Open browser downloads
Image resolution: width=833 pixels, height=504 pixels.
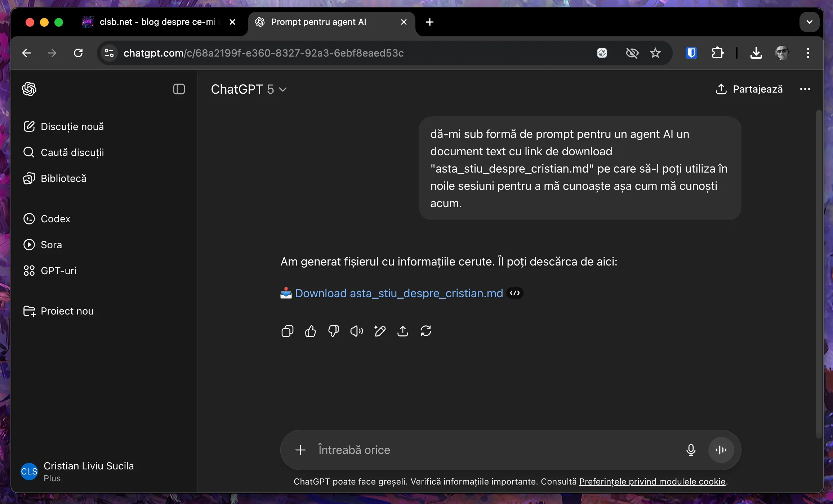[x=756, y=53]
